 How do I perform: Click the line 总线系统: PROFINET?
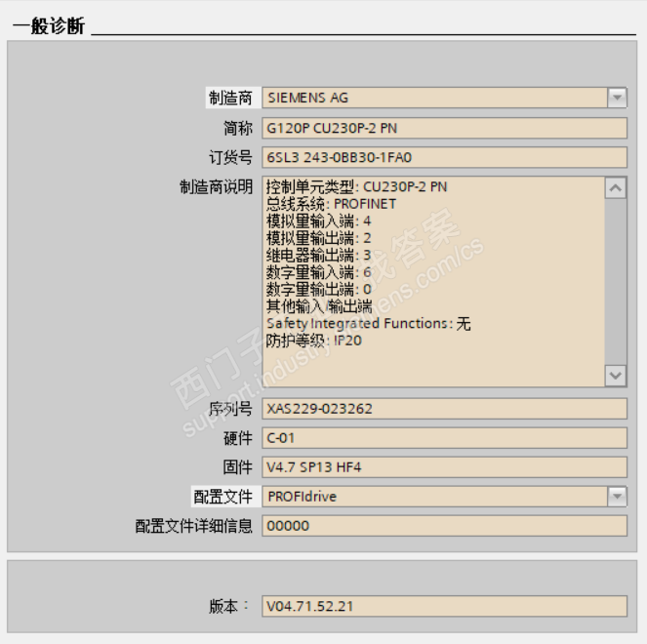[331, 204]
